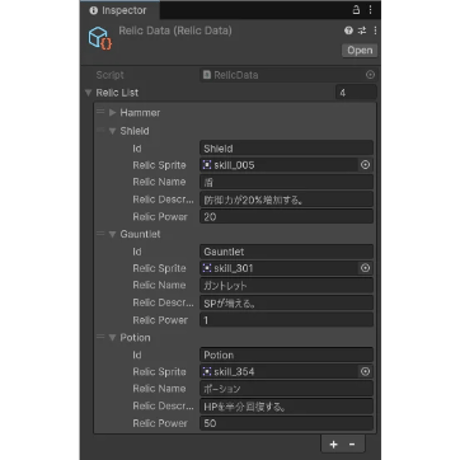460x460 pixels.
Task: Collapse the Gauntlet element
Action: click(112, 234)
